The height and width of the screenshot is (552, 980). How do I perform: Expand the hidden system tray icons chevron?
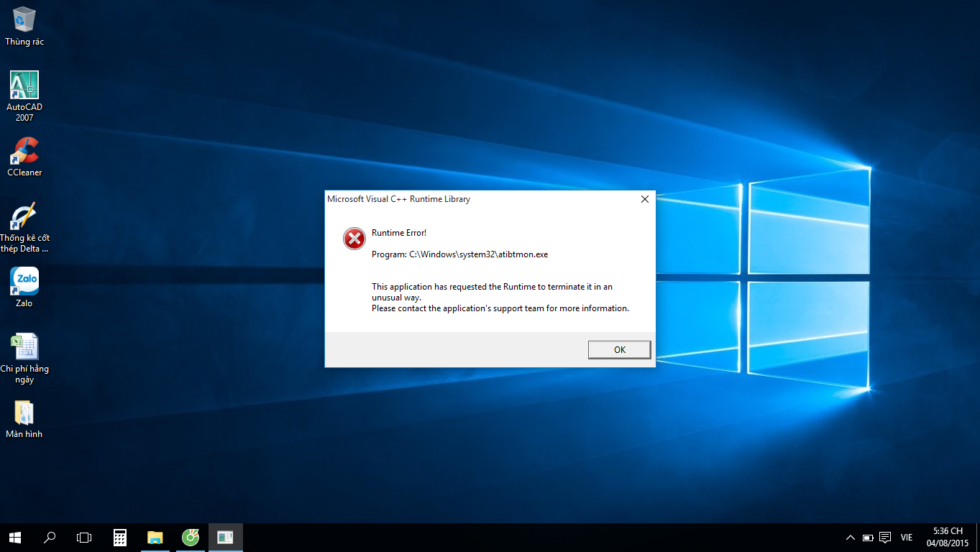[851, 538]
